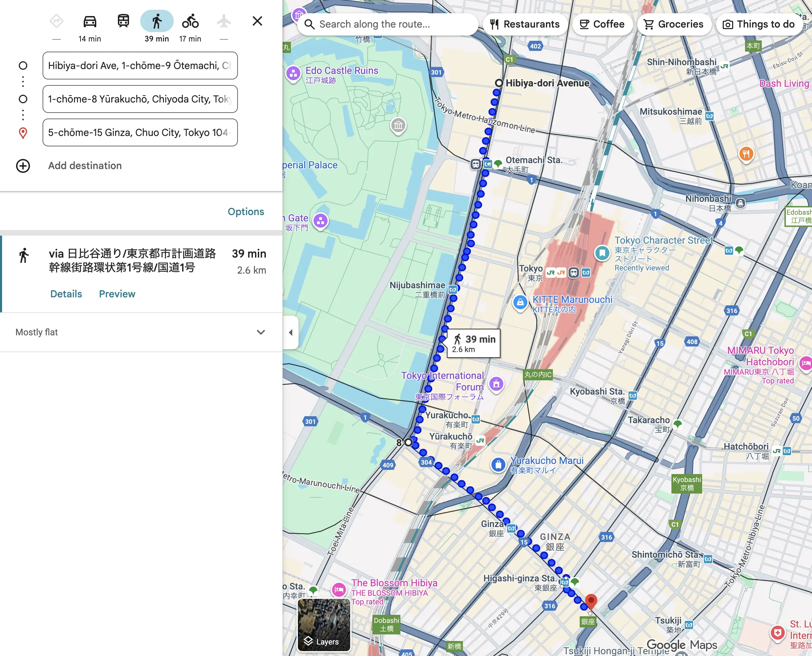Select driving travel mode icon

(x=90, y=22)
